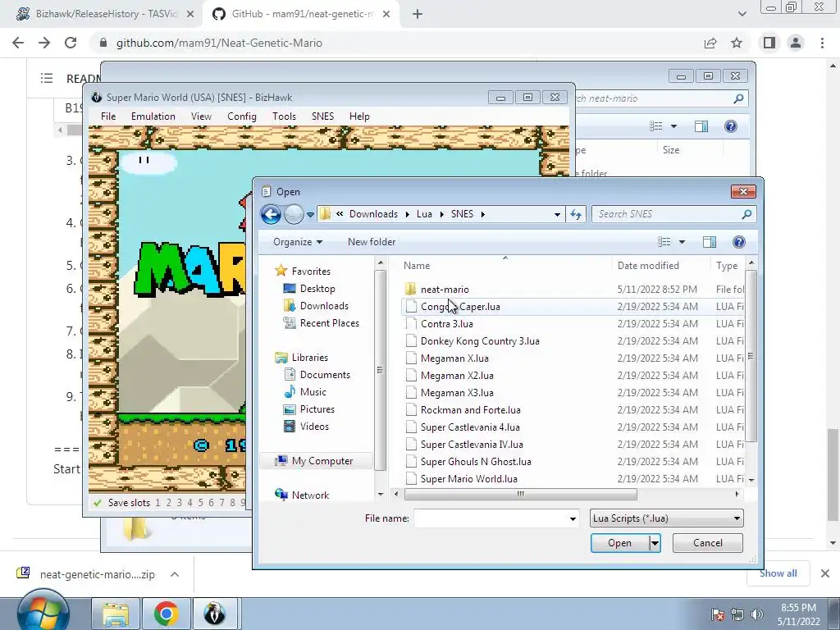
Task: Select Music library
Action: tap(313, 391)
